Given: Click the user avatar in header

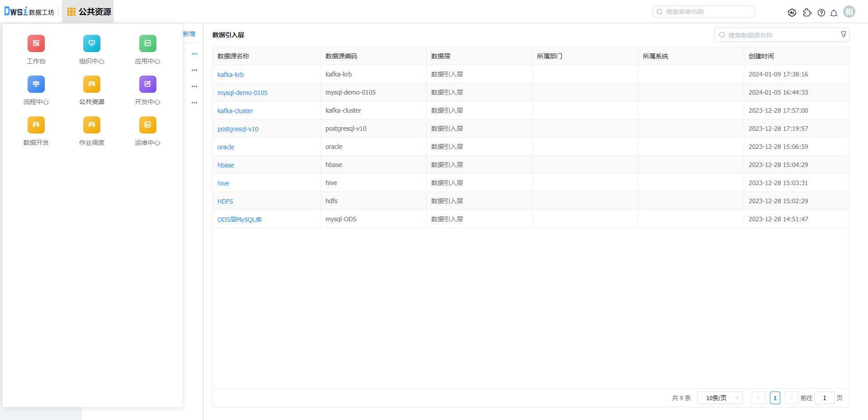Looking at the screenshot, I should [849, 12].
